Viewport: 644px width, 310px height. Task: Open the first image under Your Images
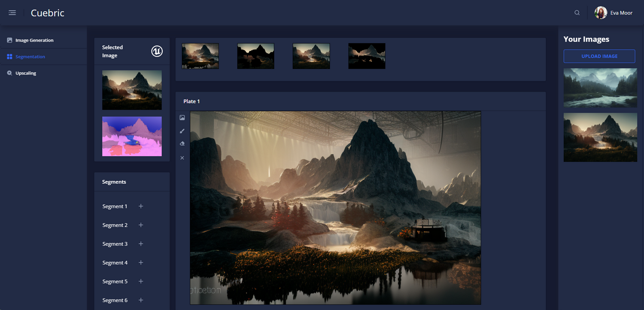[x=600, y=88]
